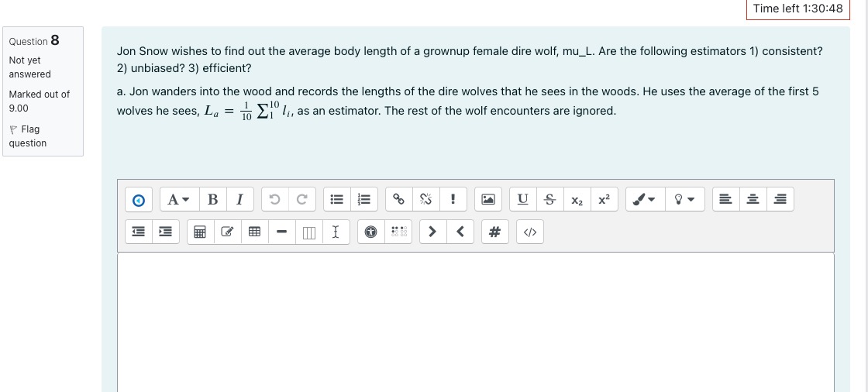Click the 'Not yet answered' status text
This screenshot has height=392, width=868.
pyautogui.click(x=30, y=67)
